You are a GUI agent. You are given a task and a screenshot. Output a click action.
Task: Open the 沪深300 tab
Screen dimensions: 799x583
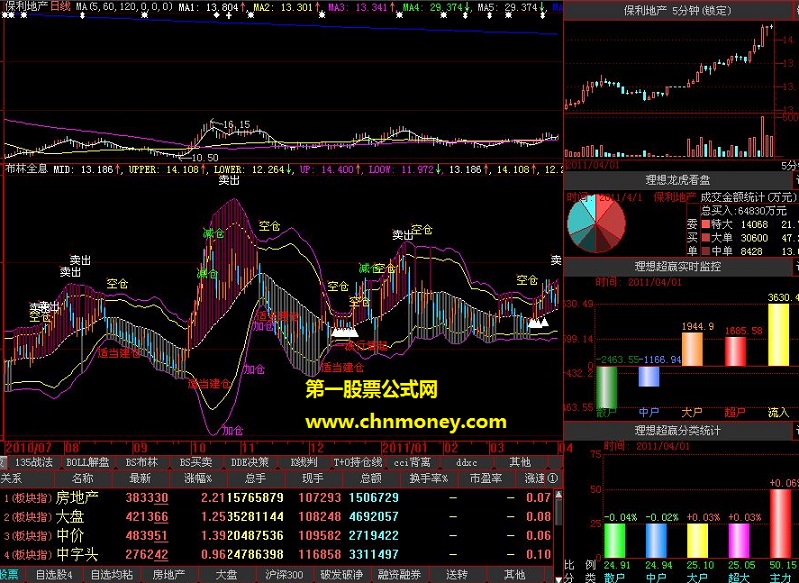284,575
